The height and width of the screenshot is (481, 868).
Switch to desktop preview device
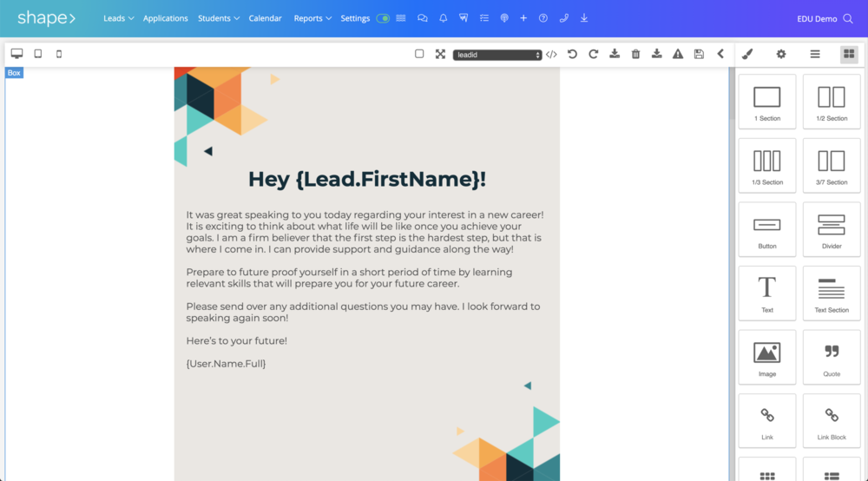click(x=16, y=54)
